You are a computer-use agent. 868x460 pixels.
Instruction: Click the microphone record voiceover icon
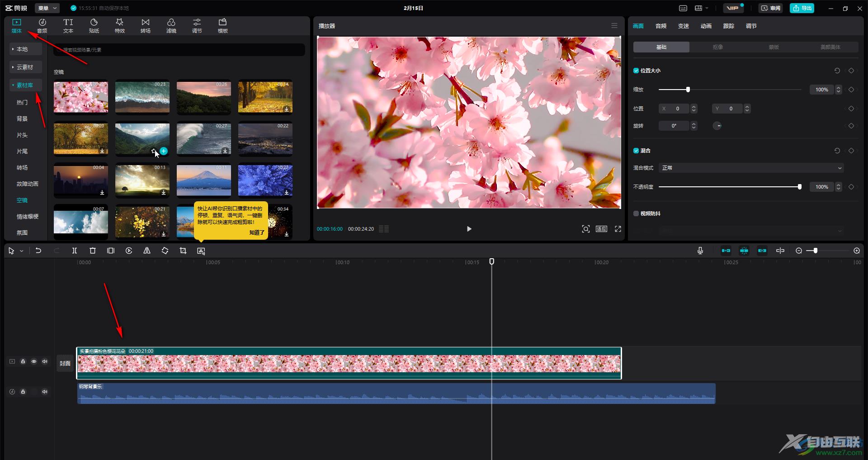[700, 251]
